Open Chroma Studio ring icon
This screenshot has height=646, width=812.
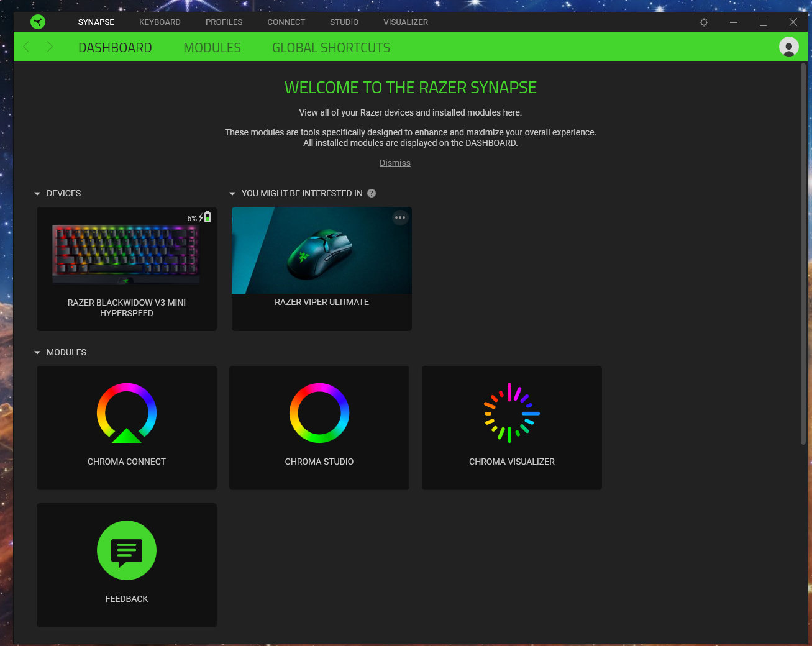pyautogui.click(x=319, y=413)
